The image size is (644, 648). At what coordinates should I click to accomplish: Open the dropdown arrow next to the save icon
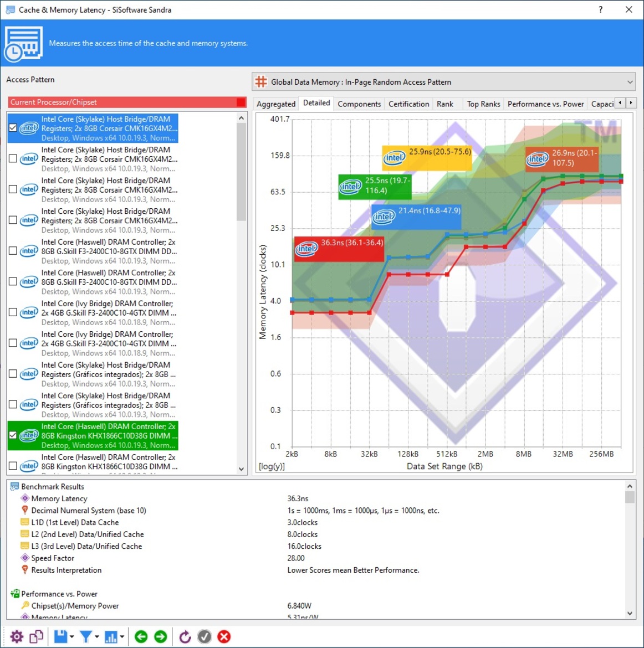point(72,637)
